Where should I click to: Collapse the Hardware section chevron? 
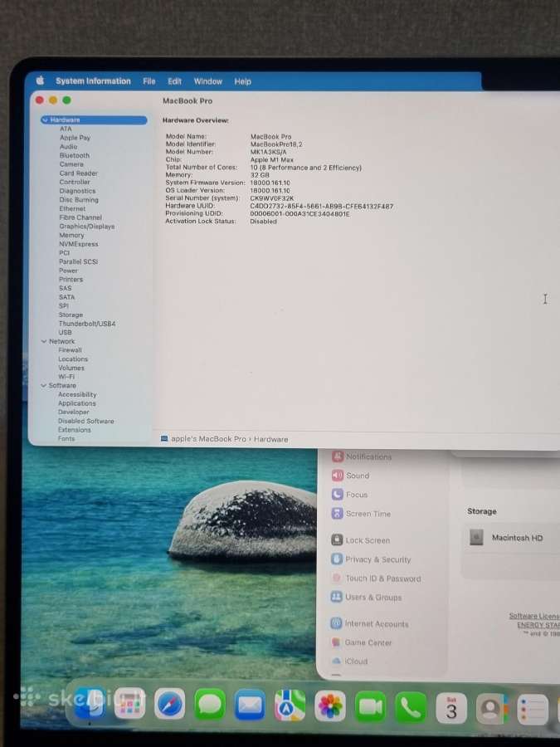point(46,120)
